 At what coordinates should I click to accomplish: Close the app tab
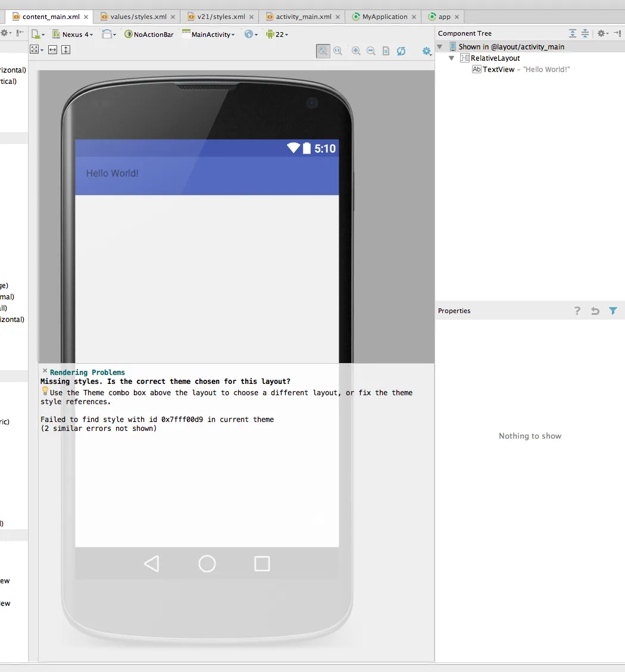[457, 17]
